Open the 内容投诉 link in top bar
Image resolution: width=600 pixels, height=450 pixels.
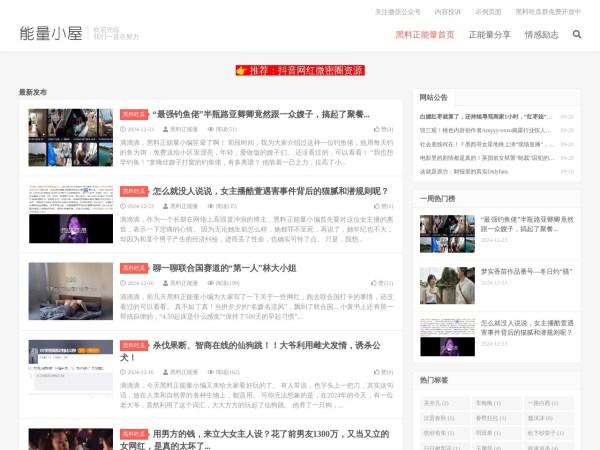(x=448, y=11)
